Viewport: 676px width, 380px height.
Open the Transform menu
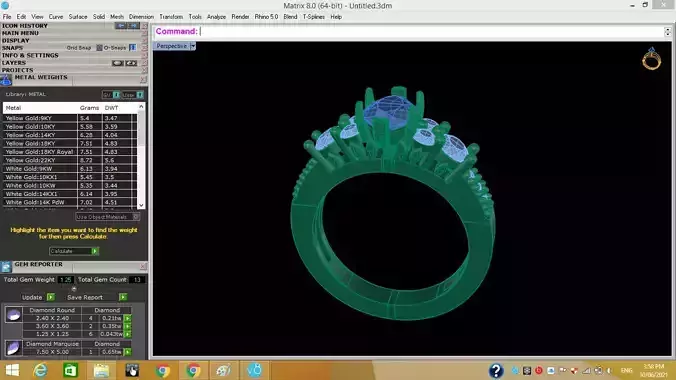[171, 17]
